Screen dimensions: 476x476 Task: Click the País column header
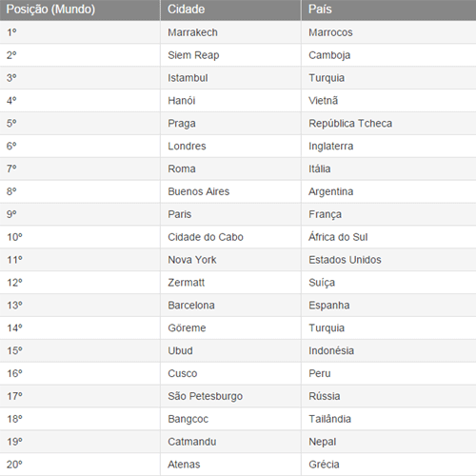388,10
